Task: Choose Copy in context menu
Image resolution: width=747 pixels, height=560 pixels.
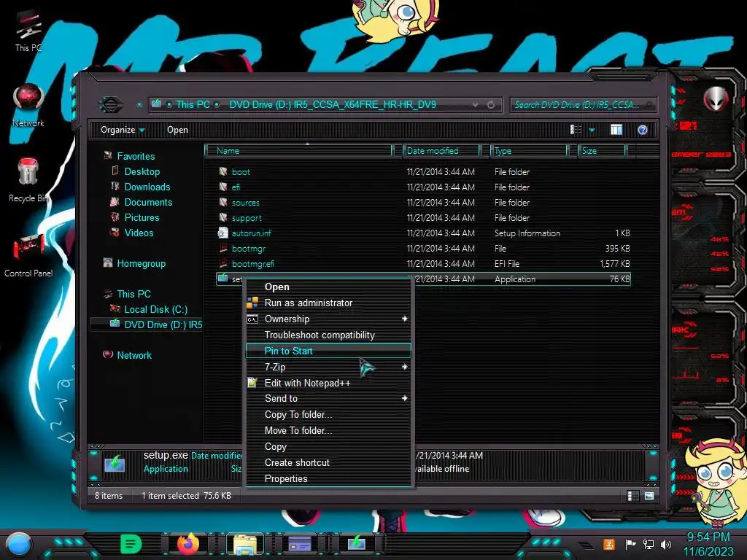Action: 328,447
